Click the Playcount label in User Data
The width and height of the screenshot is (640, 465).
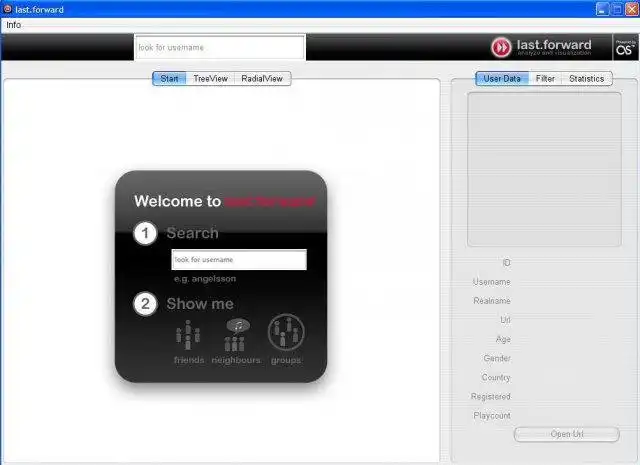point(492,416)
